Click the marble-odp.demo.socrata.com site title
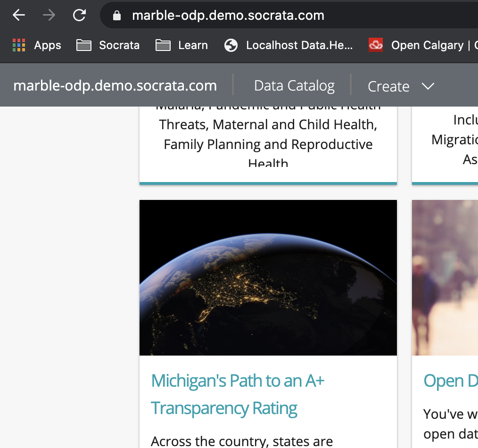Viewport: 478px width, 448px height. [x=115, y=85]
